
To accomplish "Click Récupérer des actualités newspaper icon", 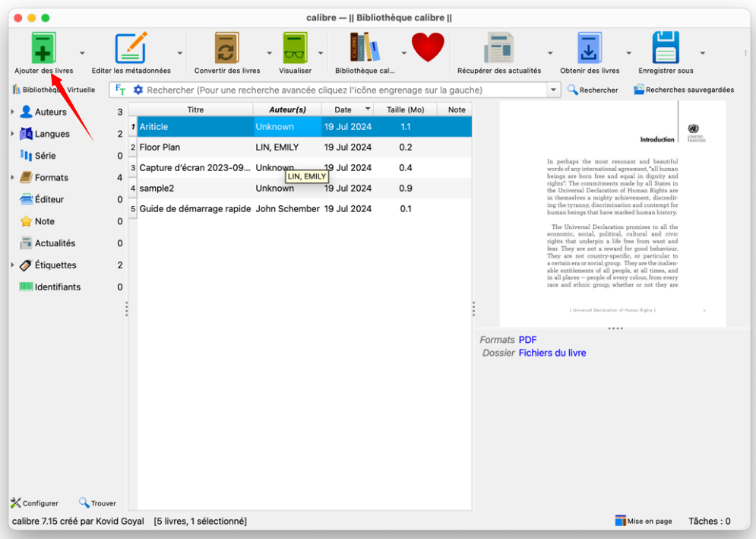I will coord(498,47).
